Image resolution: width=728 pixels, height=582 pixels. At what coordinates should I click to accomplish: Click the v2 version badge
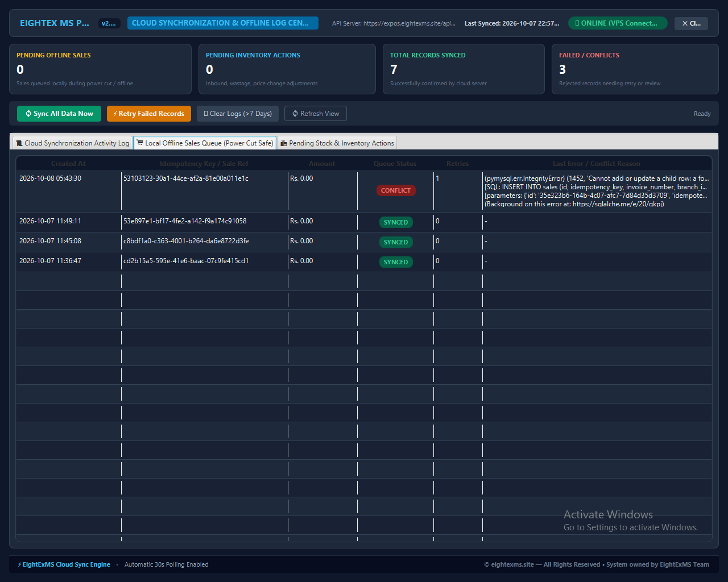[x=109, y=23]
